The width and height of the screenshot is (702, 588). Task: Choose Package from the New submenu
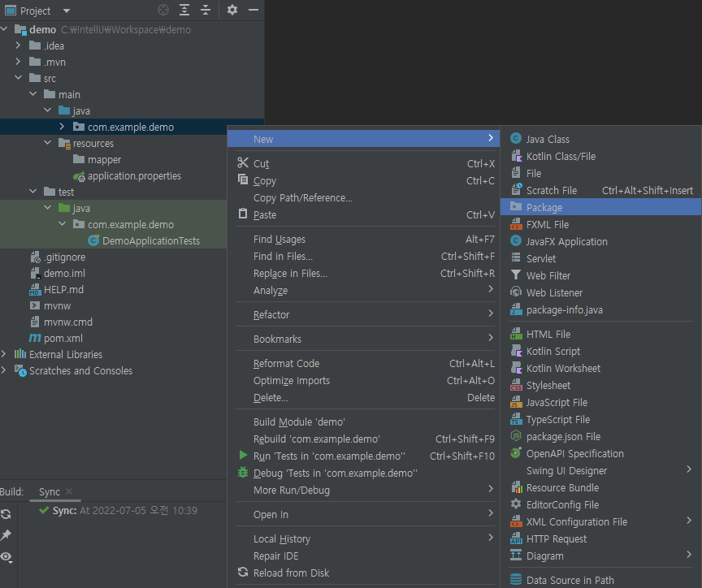[x=600, y=207]
